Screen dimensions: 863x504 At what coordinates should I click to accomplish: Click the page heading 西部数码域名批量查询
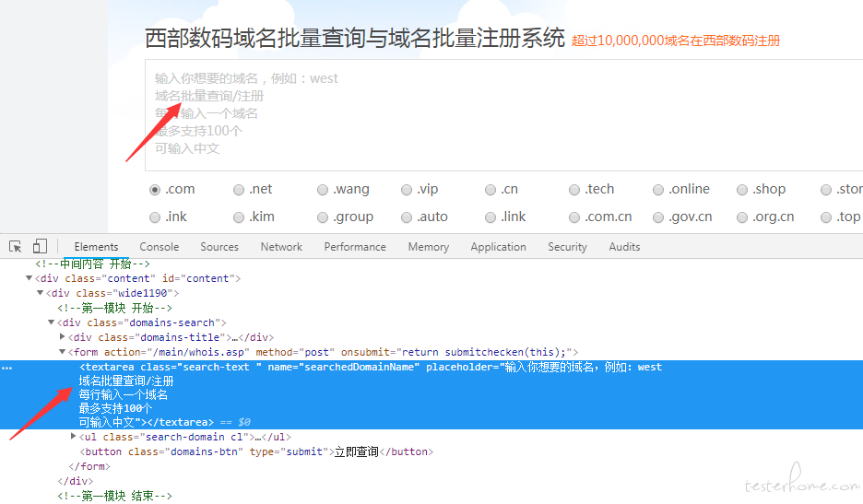tap(355, 38)
